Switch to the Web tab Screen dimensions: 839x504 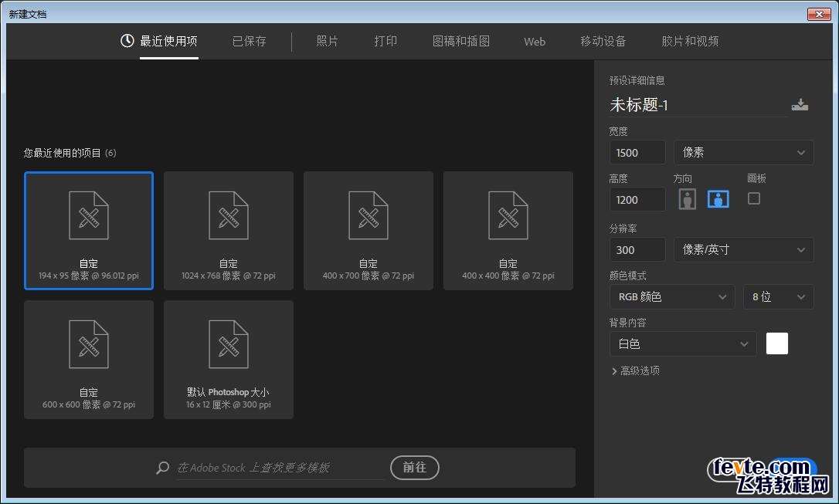coord(535,42)
